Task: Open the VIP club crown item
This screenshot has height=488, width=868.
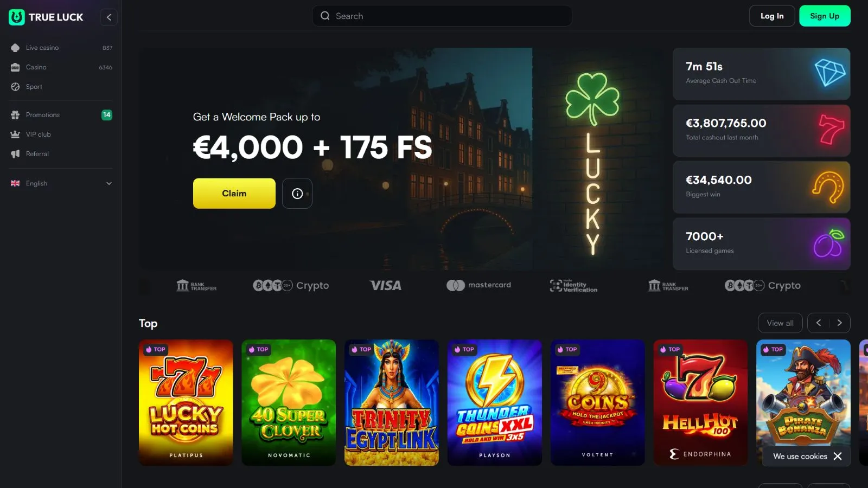Action: pyautogui.click(x=61, y=134)
